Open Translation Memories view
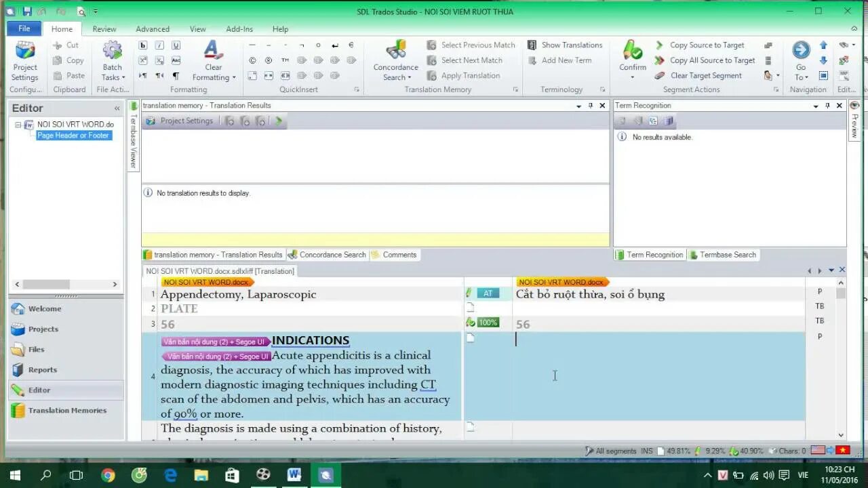The image size is (868, 488). pyautogui.click(x=67, y=410)
